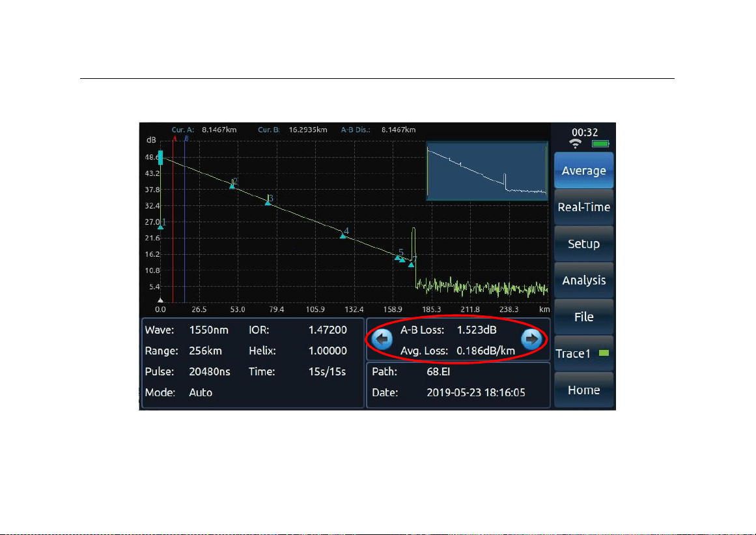Open the Analysis menu

583,280
